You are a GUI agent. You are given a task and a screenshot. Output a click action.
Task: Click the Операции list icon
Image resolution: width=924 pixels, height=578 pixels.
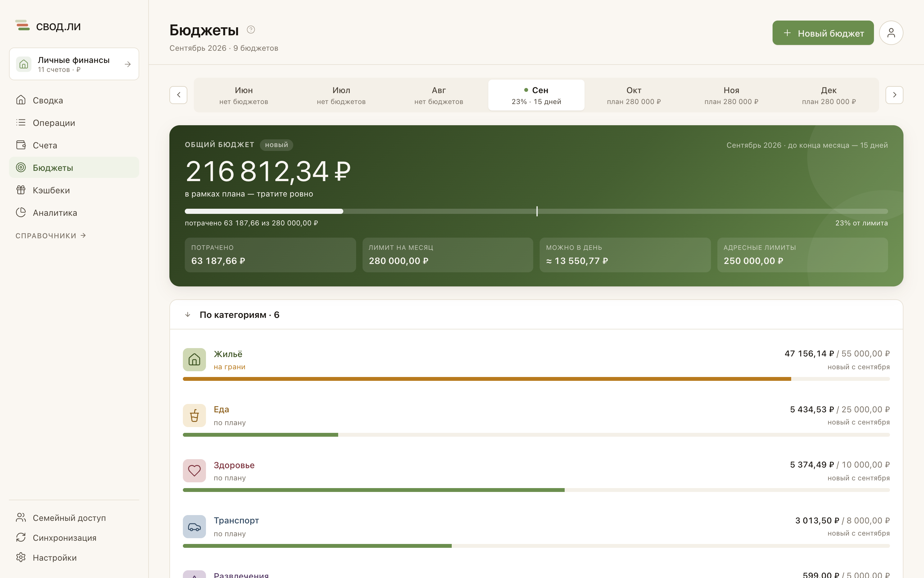click(21, 123)
